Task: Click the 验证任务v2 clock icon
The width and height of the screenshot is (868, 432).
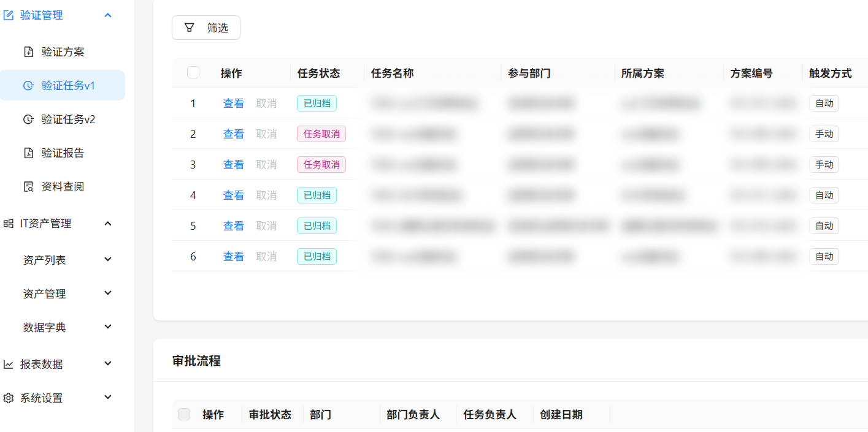Action: [x=28, y=119]
